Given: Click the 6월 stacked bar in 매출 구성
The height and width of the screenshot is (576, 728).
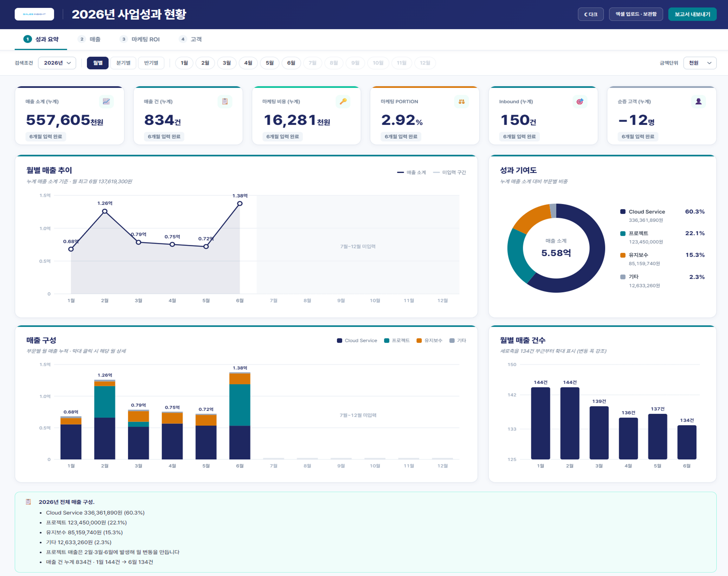Looking at the screenshot, I should point(240,415).
